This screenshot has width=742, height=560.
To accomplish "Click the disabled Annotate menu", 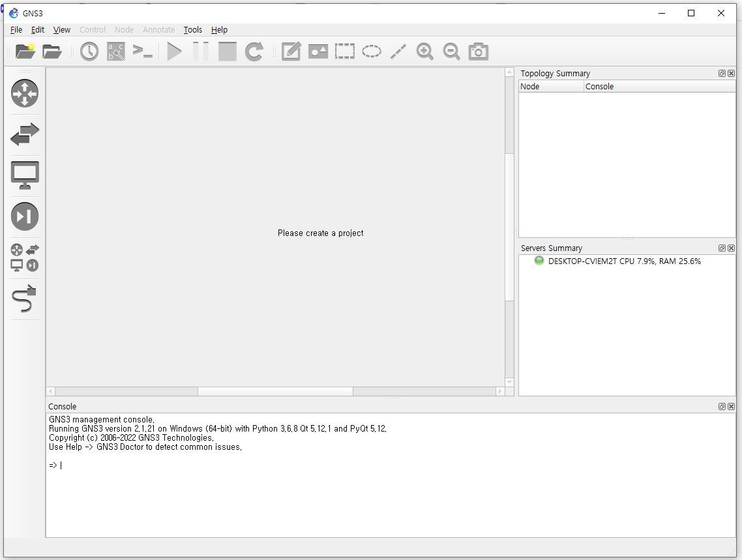I will pyautogui.click(x=158, y=30).
